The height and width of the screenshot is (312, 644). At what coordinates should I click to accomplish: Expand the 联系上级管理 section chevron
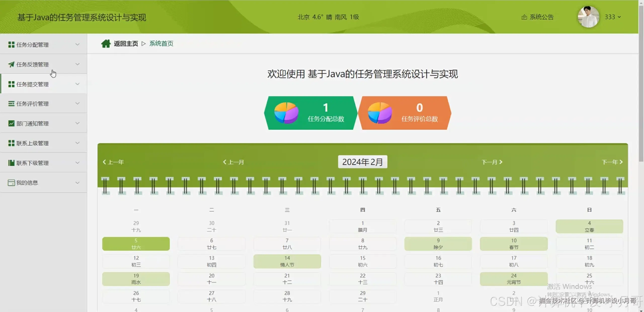(x=77, y=143)
